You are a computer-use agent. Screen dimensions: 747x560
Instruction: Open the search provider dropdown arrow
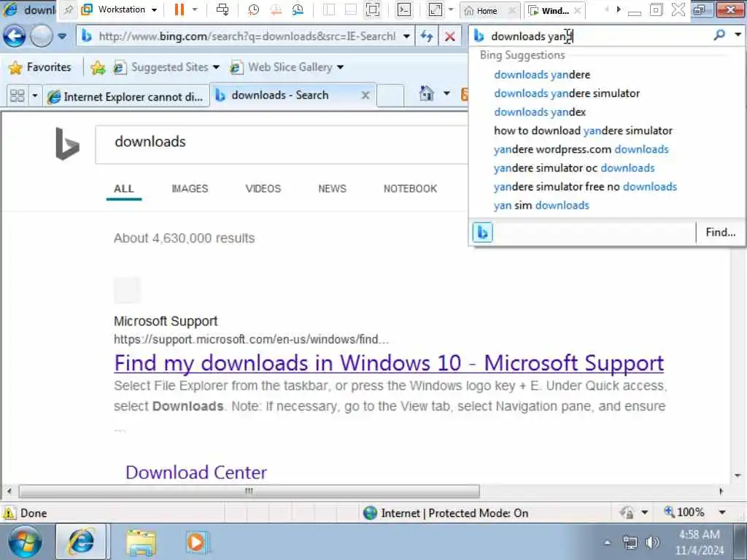(x=738, y=35)
